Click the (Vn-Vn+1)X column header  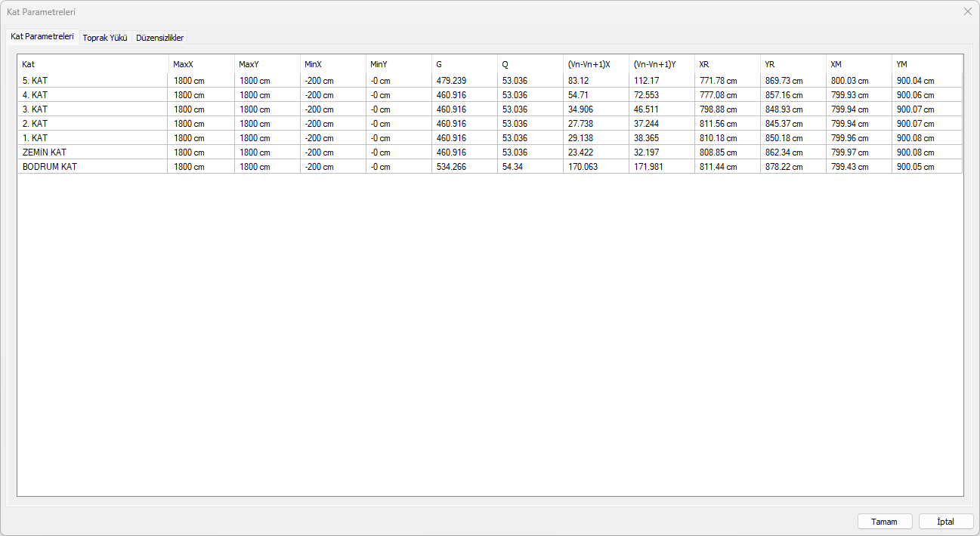[x=595, y=64]
